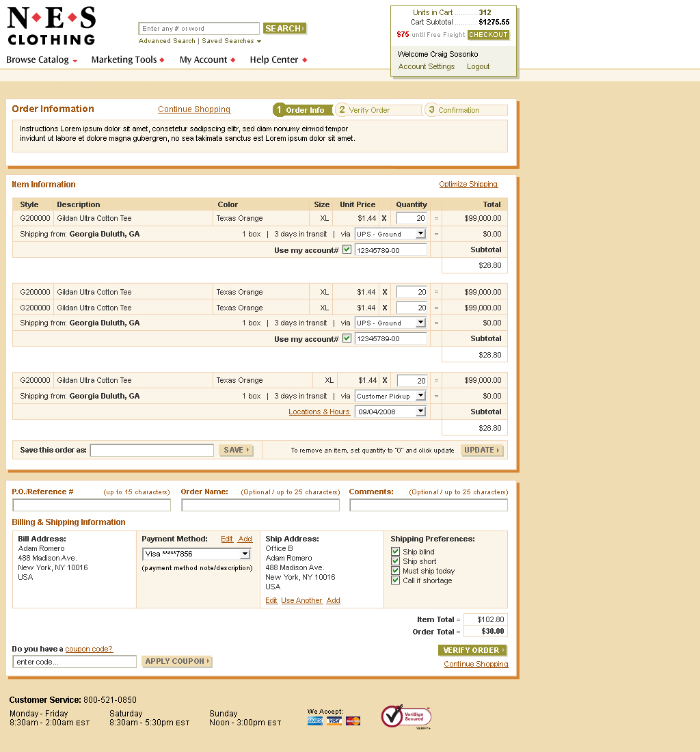Click step 2 Verify Order indicator
This screenshot has width=700, height=752.
(x=378, y=110)
